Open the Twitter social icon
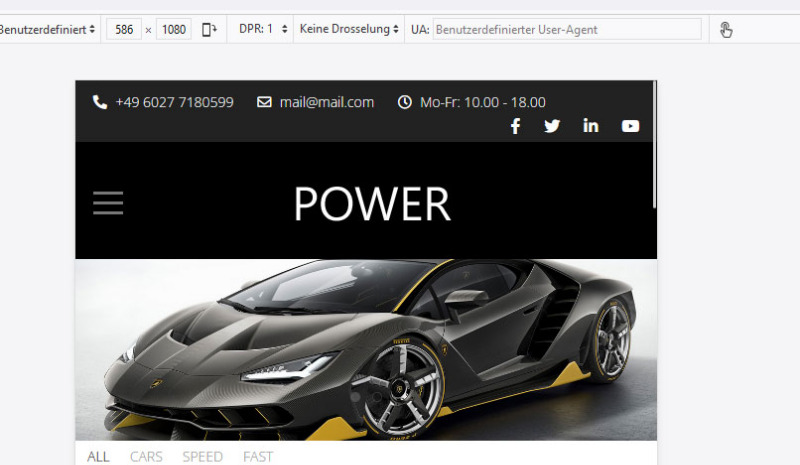The width and height of the screenshot is (800, 465). (x=552, y=126)
